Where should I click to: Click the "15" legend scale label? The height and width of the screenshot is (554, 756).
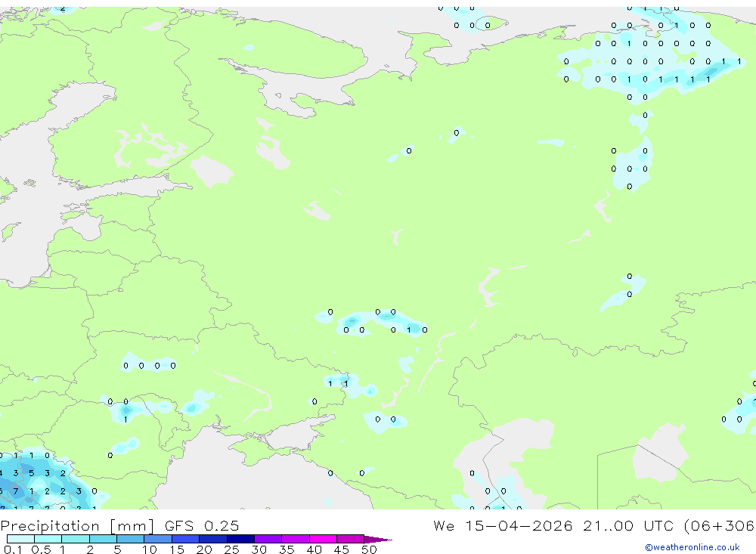click(177, 549)
